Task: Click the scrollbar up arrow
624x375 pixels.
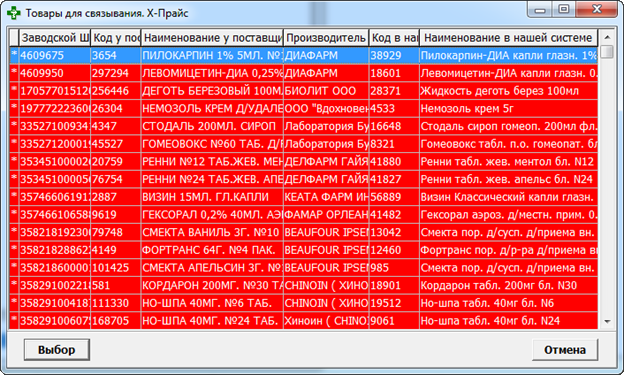Action: [607, 37]
